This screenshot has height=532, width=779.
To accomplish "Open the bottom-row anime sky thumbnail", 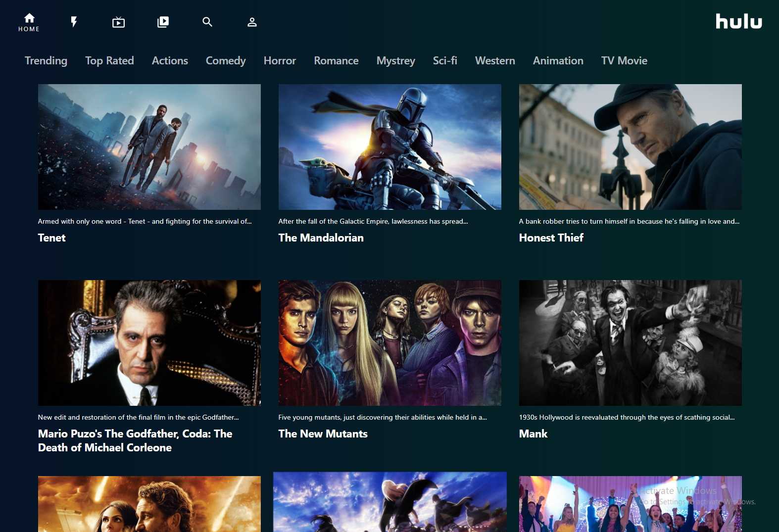I will click(x=390, y=502).
